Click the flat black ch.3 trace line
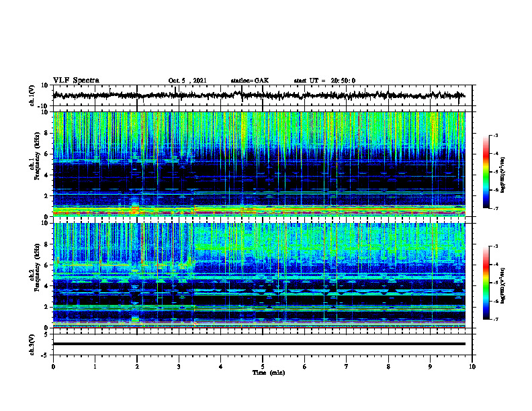 [x=259, y=344]
